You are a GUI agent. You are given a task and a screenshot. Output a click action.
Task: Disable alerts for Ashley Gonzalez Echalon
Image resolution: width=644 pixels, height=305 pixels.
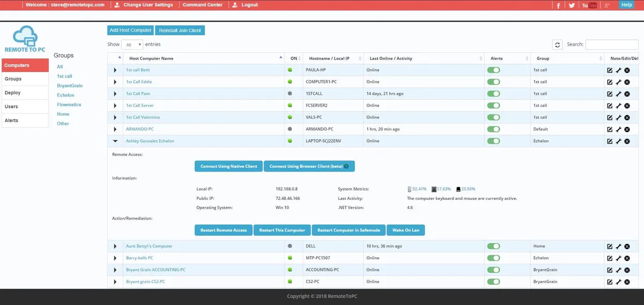click(x=493, y=141)
